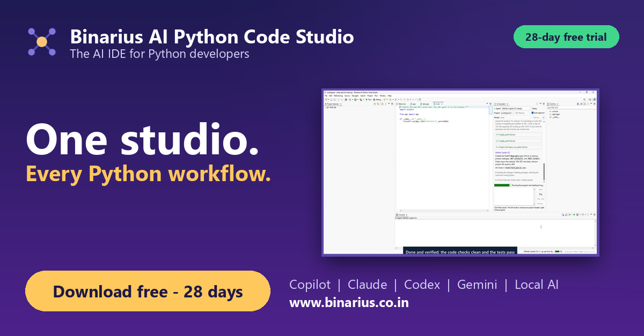
Task: Switch to the Welcome editor tab
Action: (400, 104)
